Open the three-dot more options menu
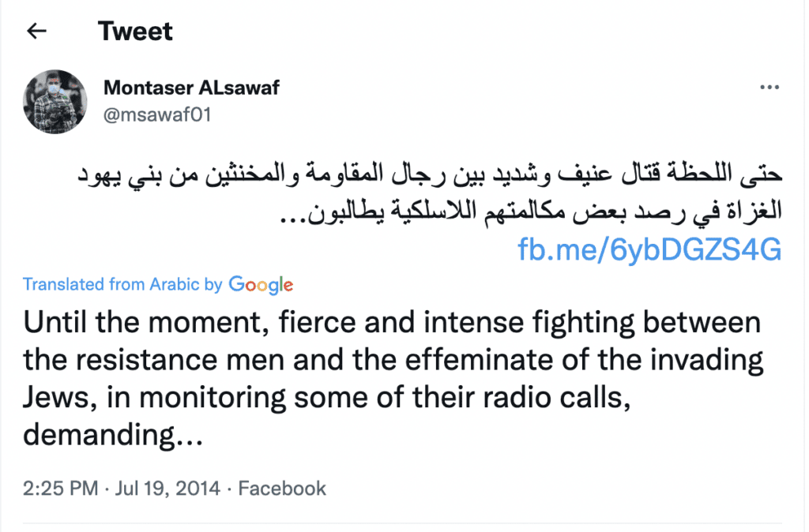The image size is (809, 532). click(x=769, y=87)
